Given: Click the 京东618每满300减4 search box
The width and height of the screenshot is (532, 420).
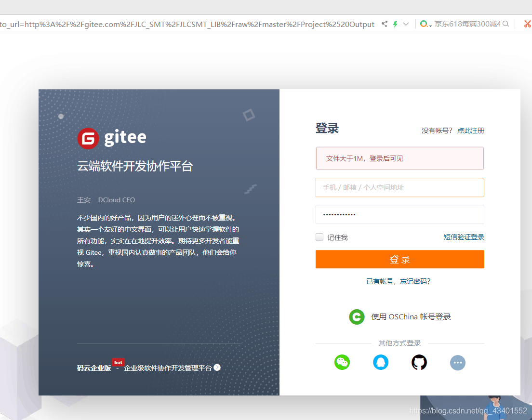Looking at the screenshot, I should [x=467, y=24].
